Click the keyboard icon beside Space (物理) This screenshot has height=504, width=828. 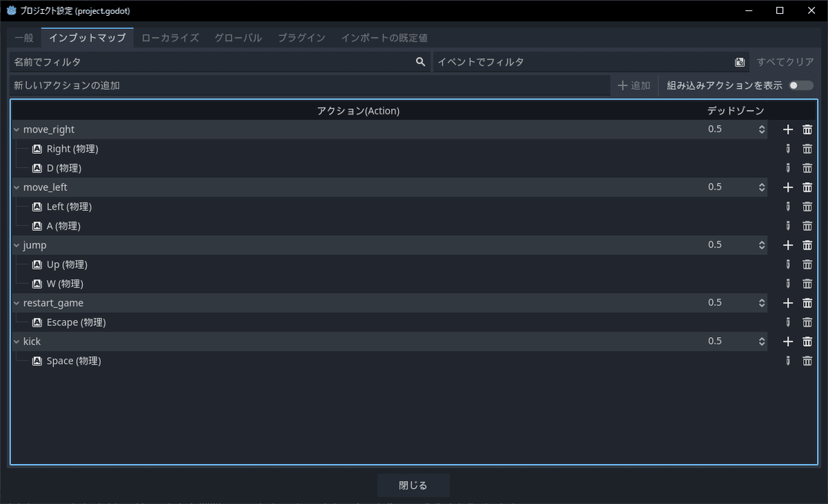pos(37,361)
